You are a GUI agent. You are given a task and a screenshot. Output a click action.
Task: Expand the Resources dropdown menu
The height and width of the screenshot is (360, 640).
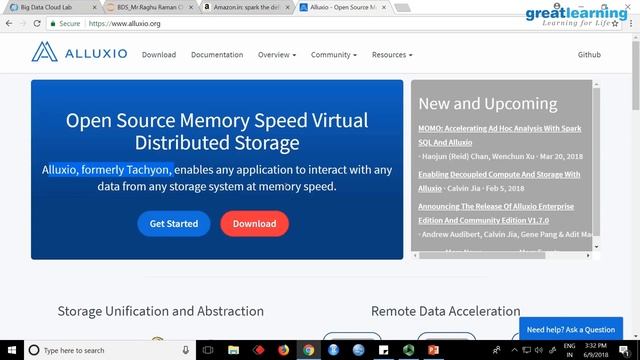tap(392, 55)
